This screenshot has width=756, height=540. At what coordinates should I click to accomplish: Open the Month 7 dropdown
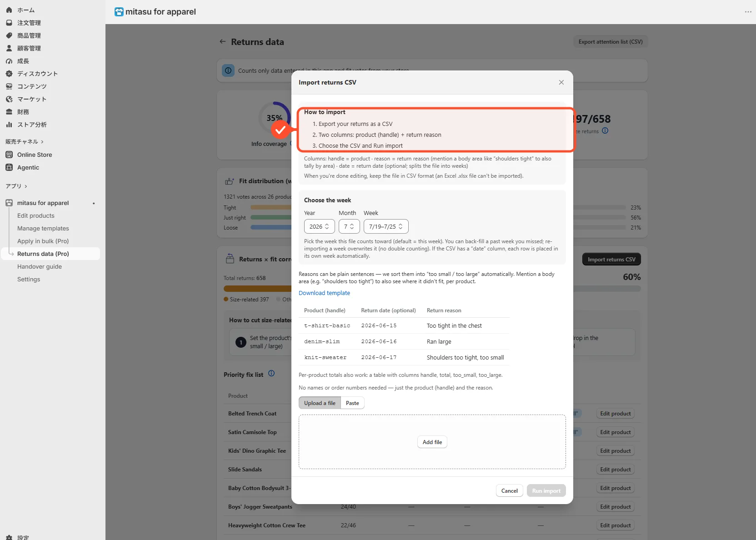[x=349, y=226]
